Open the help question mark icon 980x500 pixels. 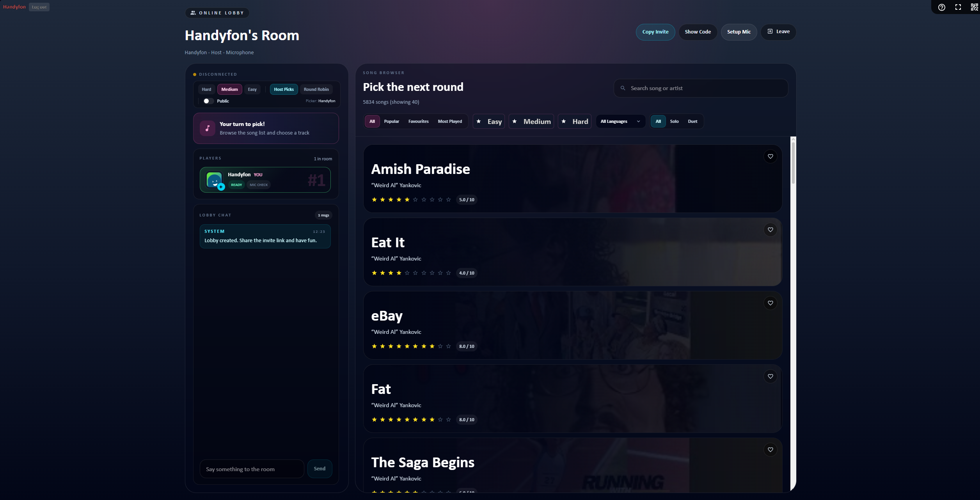tap(941, 7)
